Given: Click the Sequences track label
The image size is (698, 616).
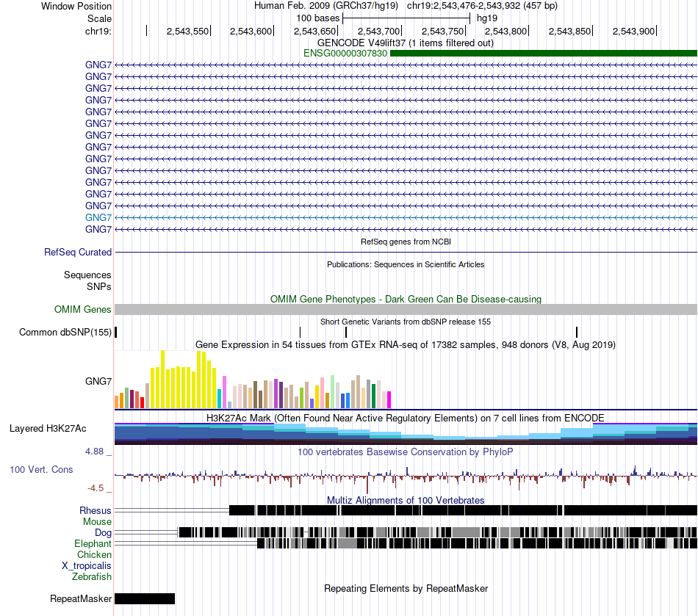Looking at the screenshot, I should coord(87,275).
